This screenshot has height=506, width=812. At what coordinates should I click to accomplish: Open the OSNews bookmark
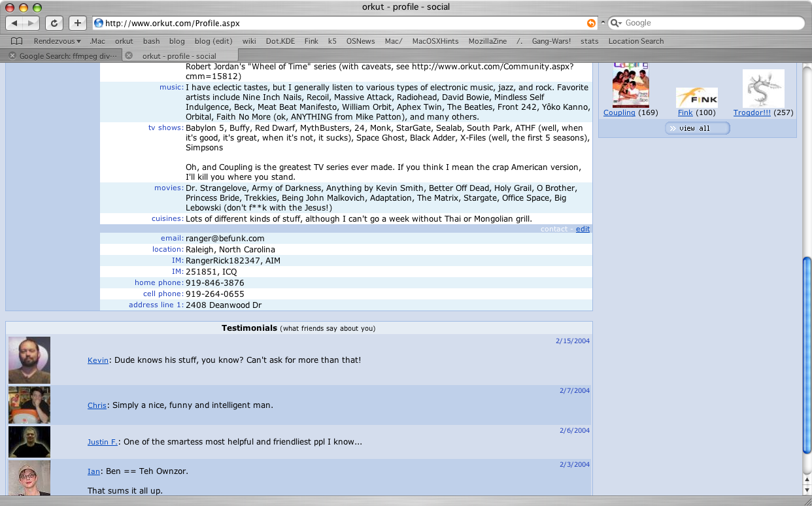tap(360, 41)
